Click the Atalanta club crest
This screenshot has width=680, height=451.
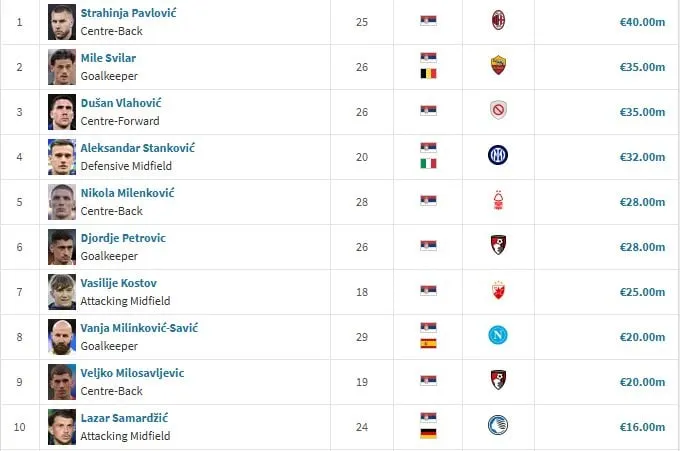coord(498,425)
